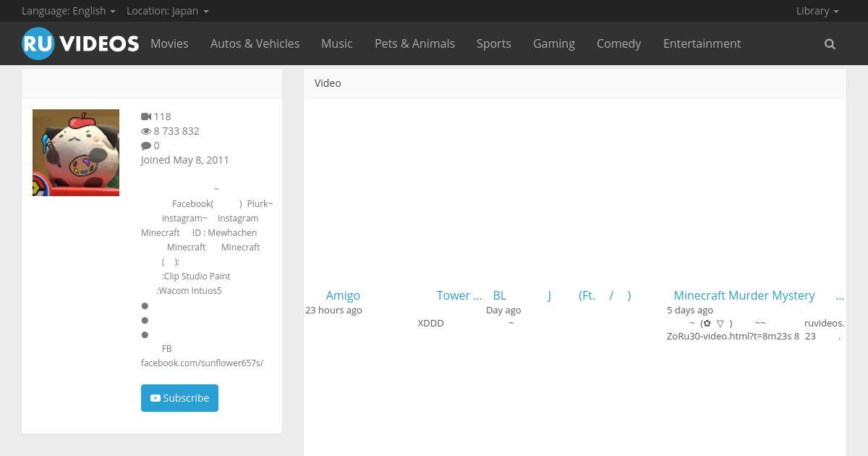868x456 pixels.
Task: Click the XDDD description text
Action: pos(430,323)
